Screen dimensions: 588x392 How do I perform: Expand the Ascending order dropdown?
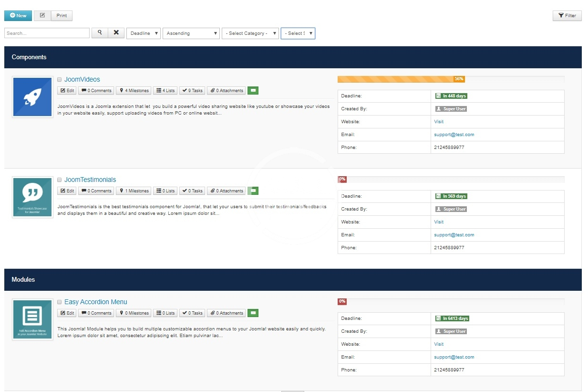[191, 33]
